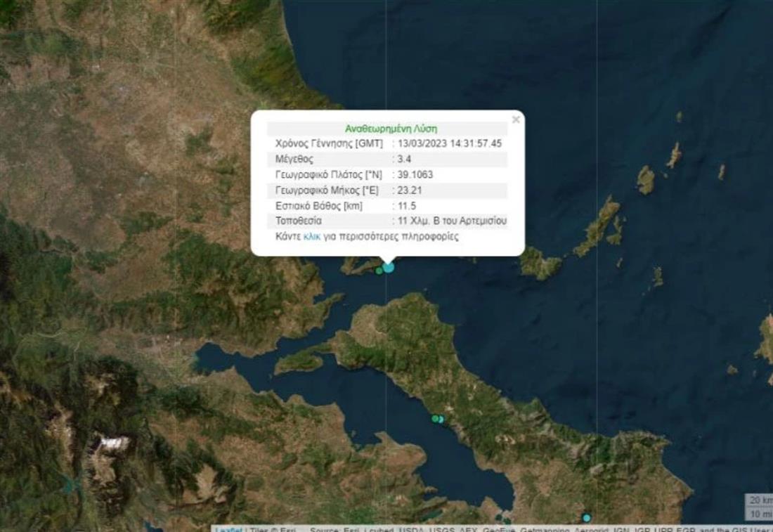The width and height of the screenshot is (773, 532).
Task: Click the latitude value 39.1063
Action: click(x=415, y=174)
